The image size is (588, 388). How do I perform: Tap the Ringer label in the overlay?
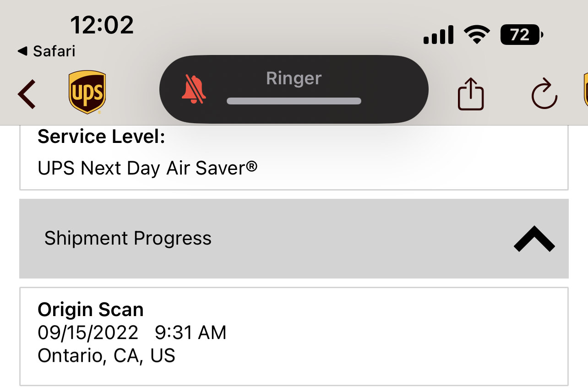pos(294,78)
